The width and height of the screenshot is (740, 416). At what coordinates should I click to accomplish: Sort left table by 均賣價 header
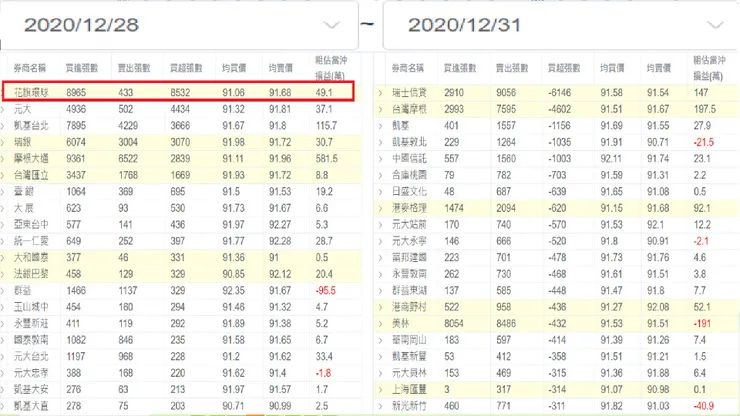(280, 68)
